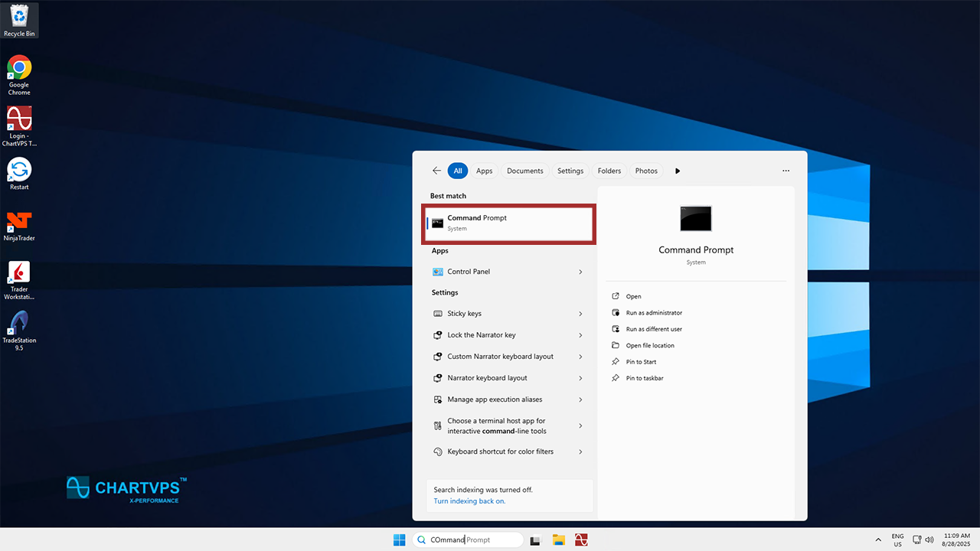980x551 pixels.
Task: Expand Manage app execution aliases chevron
Action: click(x=580, y=399)
